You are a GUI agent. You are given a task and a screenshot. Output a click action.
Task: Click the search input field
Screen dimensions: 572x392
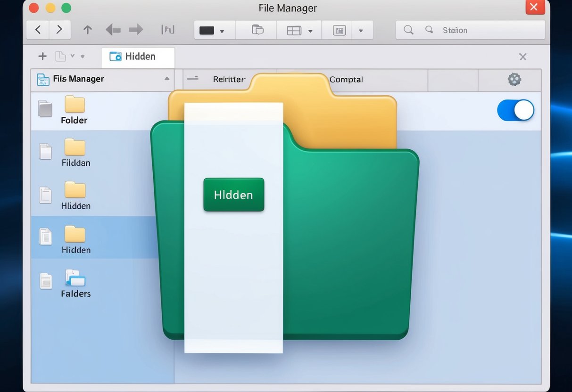coord(472,30)
